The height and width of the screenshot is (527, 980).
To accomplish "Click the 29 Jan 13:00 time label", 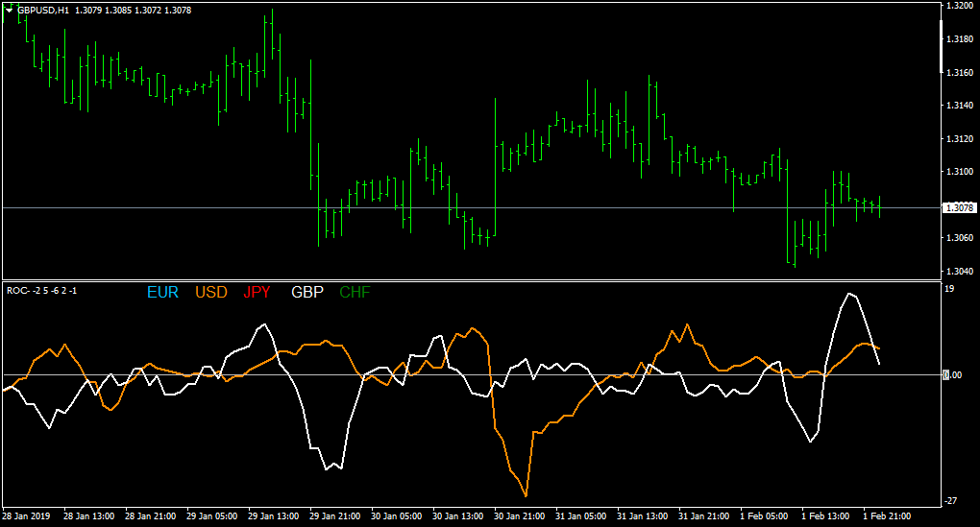I will coord(273,516).
